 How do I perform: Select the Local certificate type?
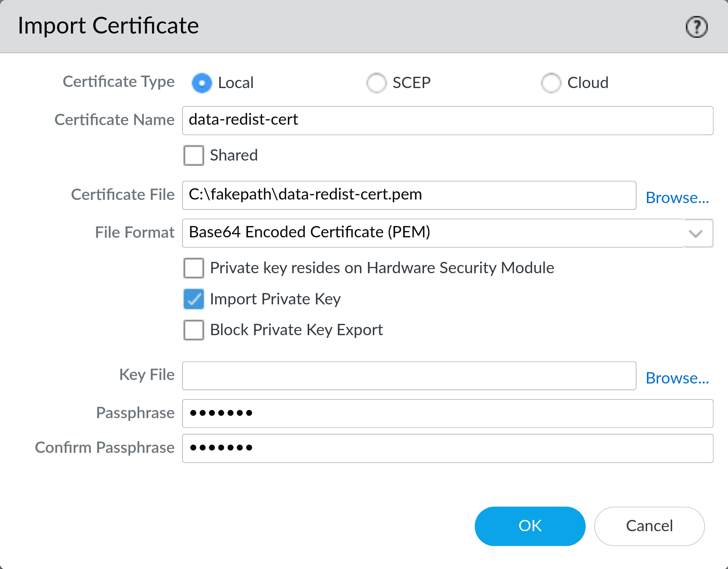(201, 83)
